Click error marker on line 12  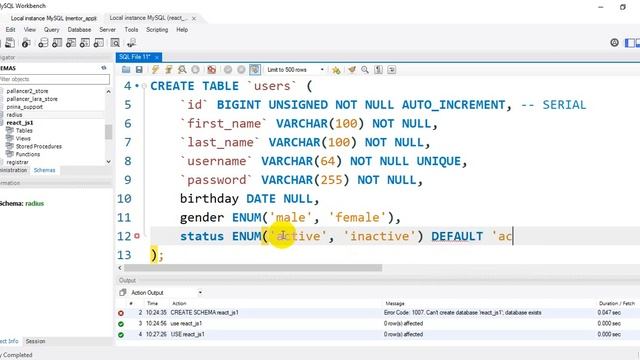point(137,236)
